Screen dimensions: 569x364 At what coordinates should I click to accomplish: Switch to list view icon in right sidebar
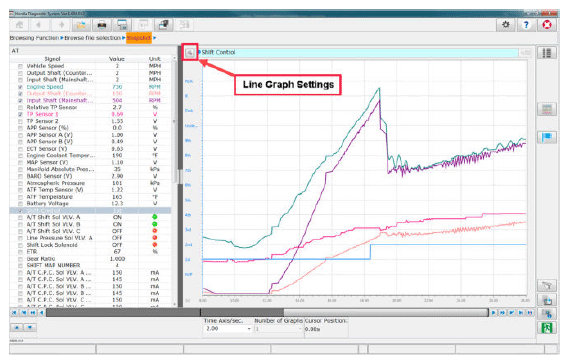coord(547,53)
